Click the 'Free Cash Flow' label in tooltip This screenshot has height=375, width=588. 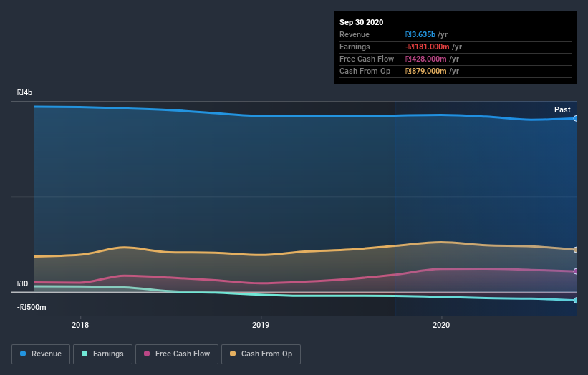coord(367,59)
